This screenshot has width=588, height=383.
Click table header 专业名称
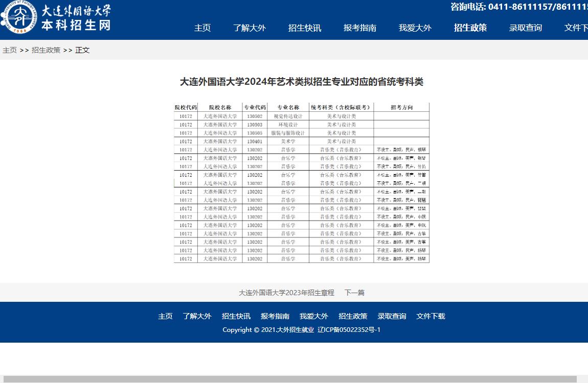[288, 107]
